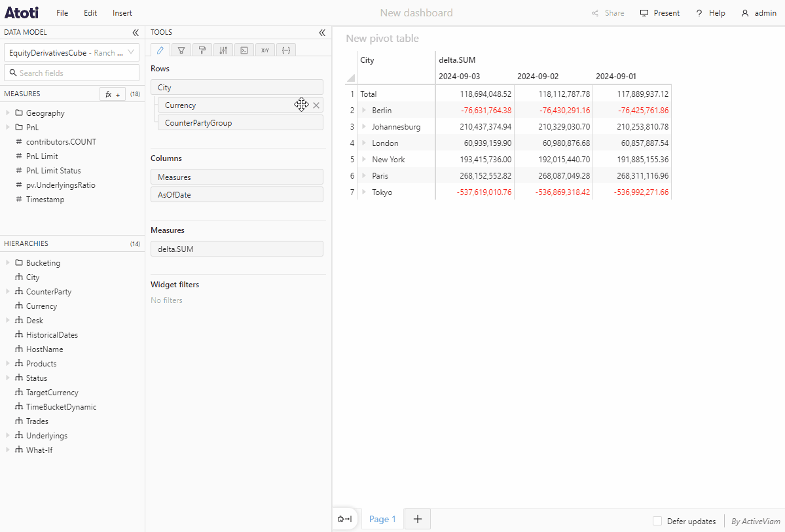Expand the Geography measures folder

pyautogui.click(x=8, y=113)
